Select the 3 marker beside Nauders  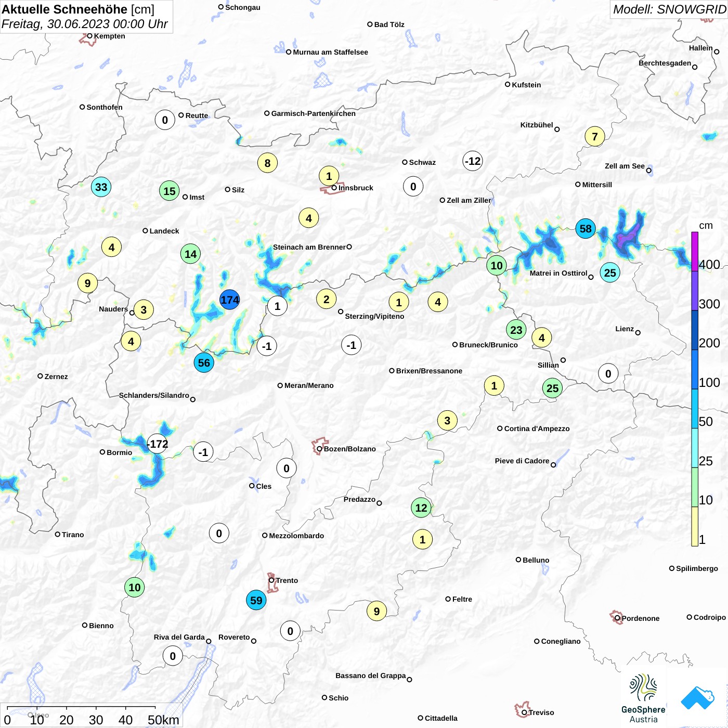click(144, 310)
